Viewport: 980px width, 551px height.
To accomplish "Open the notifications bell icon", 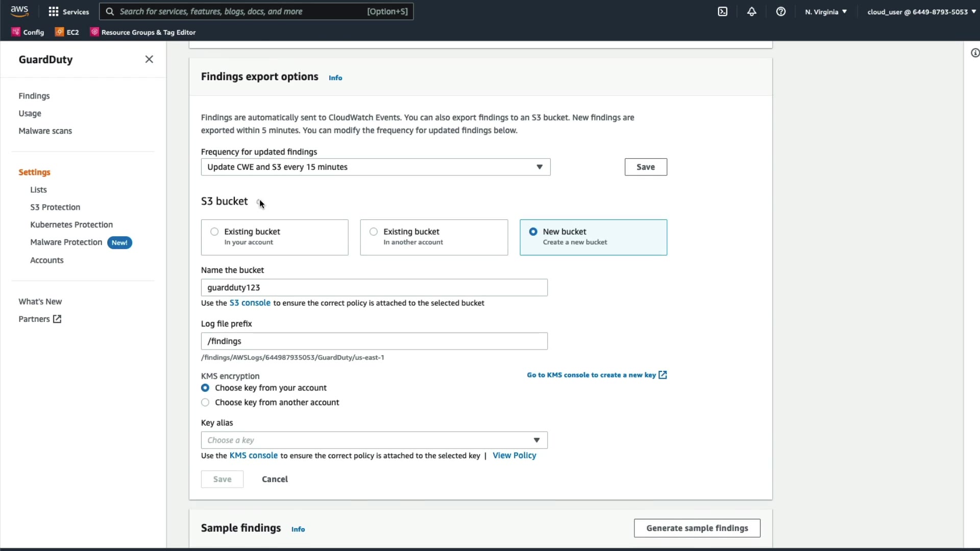I will (x=751, y=12).
